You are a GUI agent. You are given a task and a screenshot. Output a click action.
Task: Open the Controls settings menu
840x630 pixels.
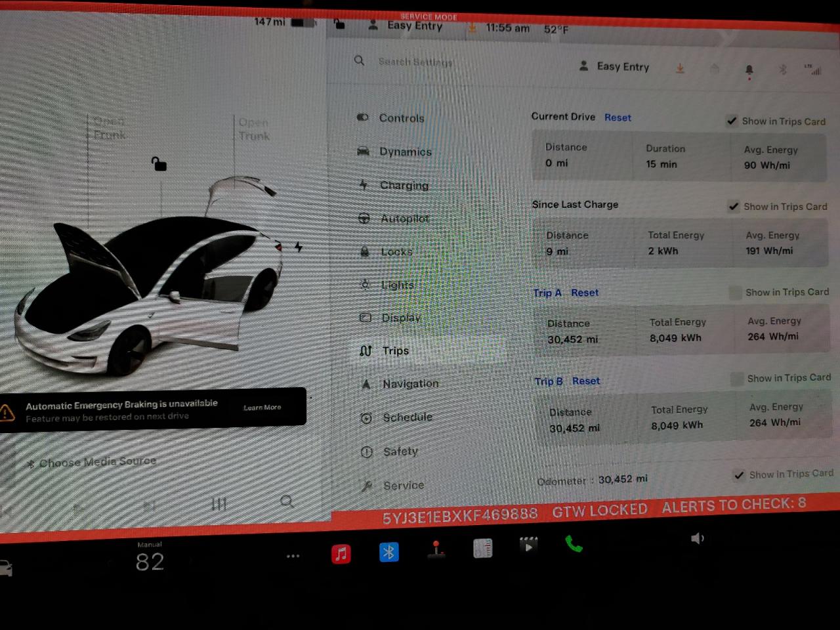point(402,118)
